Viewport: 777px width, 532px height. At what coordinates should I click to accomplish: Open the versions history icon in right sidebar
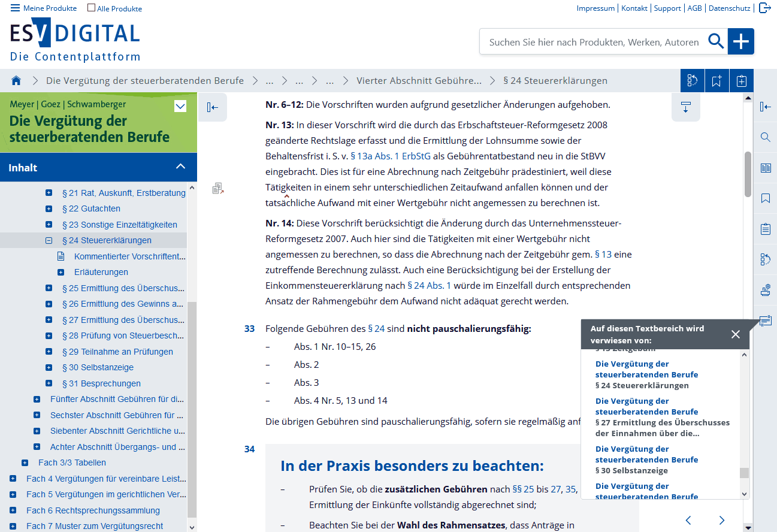(765, 259)
